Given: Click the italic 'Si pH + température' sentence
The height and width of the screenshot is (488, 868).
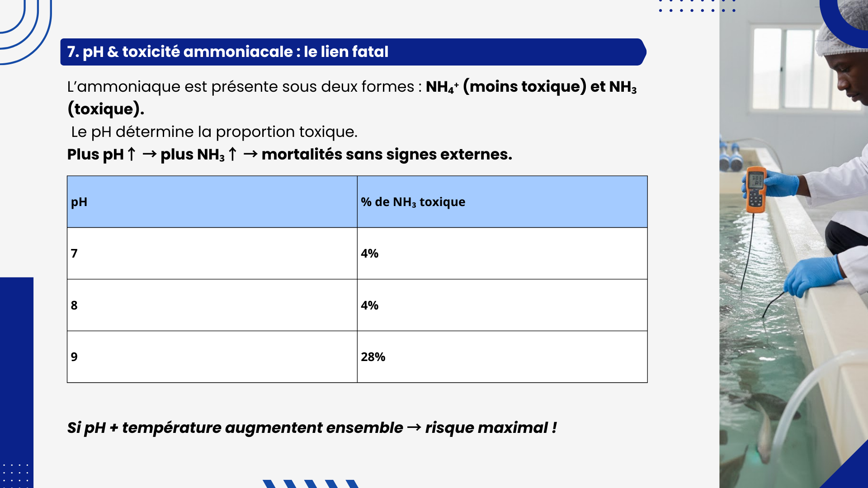Looking at the screenshot, I should tap(312, 427).
